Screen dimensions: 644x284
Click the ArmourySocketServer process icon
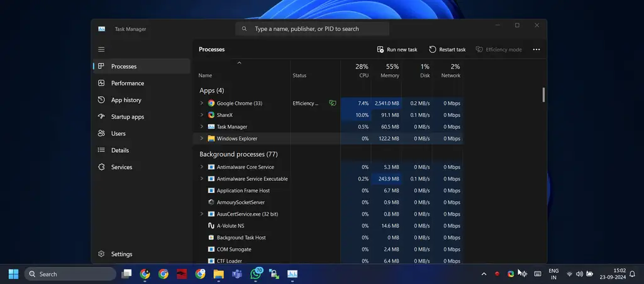[211, 202]
